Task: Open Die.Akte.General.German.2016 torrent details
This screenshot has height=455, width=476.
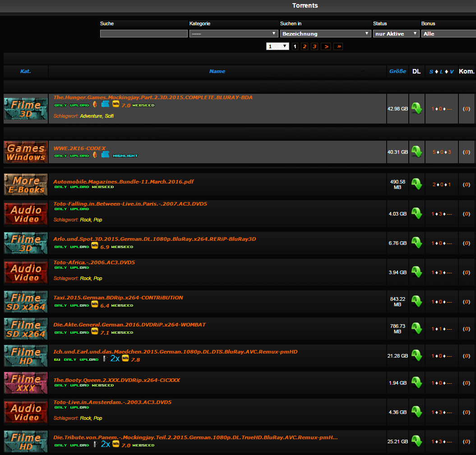Action: (129, 325)
